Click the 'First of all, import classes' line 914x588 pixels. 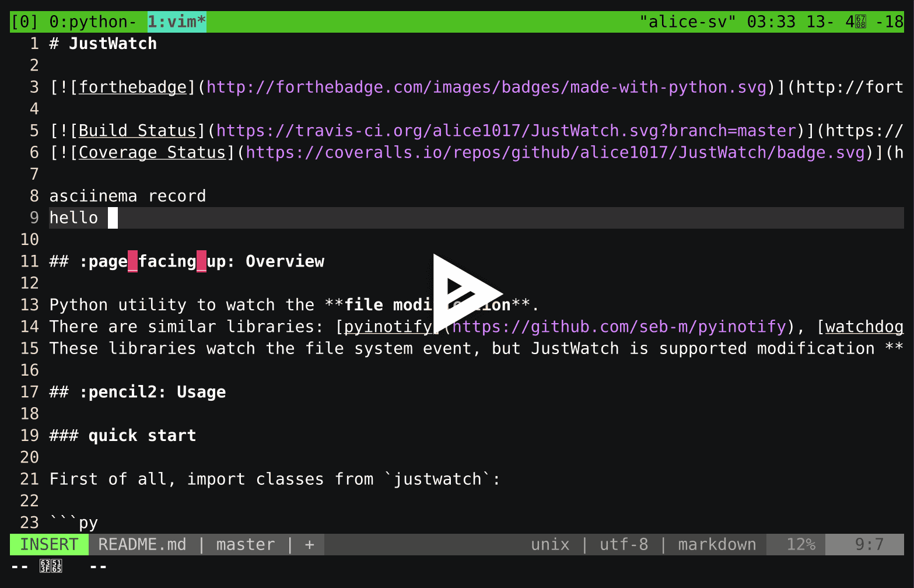[x=275, y=479]
